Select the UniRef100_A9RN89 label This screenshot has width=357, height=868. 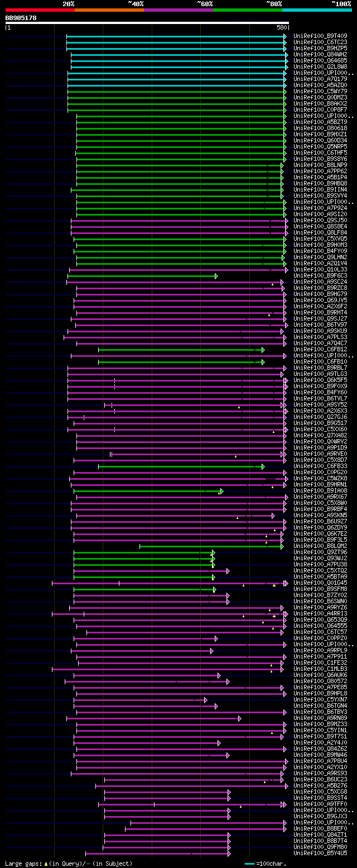(320, 718)
